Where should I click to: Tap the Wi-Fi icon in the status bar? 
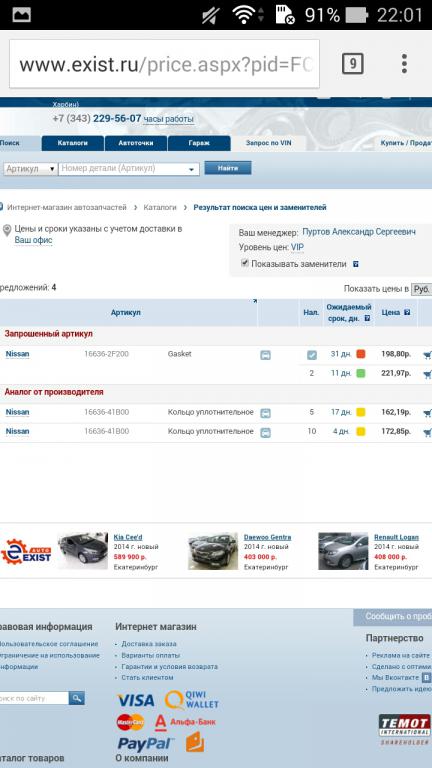click(242, 15)
